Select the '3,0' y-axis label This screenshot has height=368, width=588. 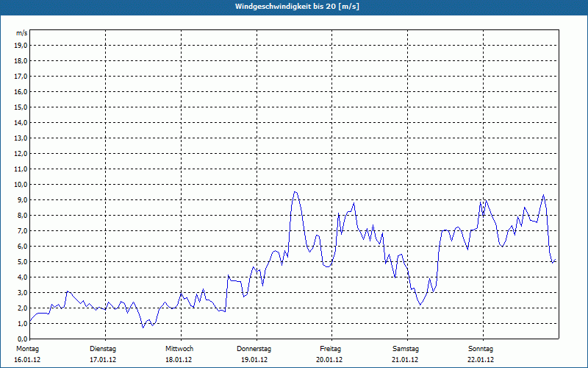(22, 292)
